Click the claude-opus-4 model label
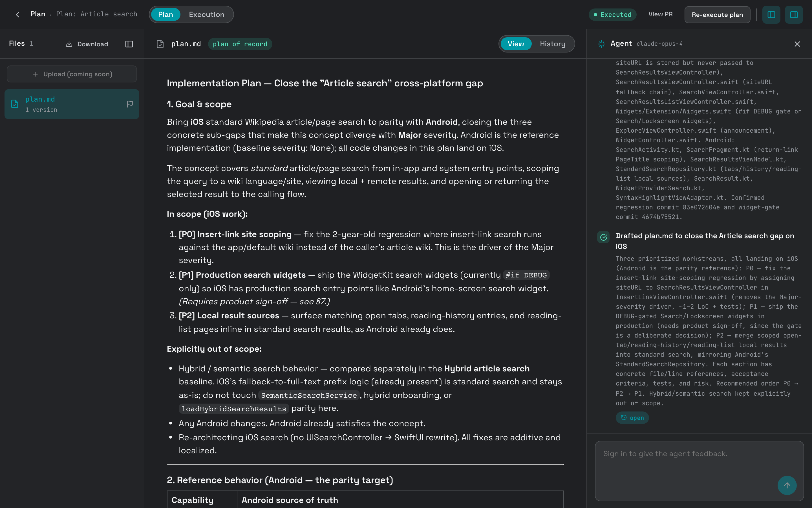Viewport: 812px width, 508px height. pyautogui.click(x=660, y=44)
